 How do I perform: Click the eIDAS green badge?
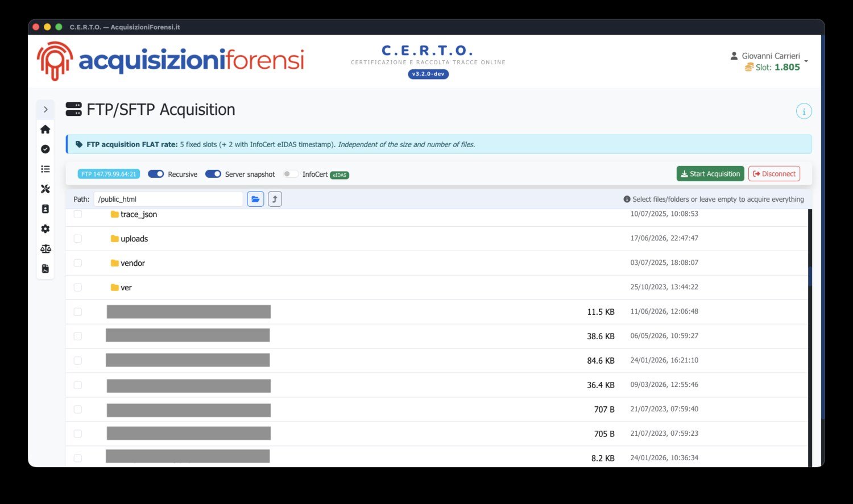point(339,175)
